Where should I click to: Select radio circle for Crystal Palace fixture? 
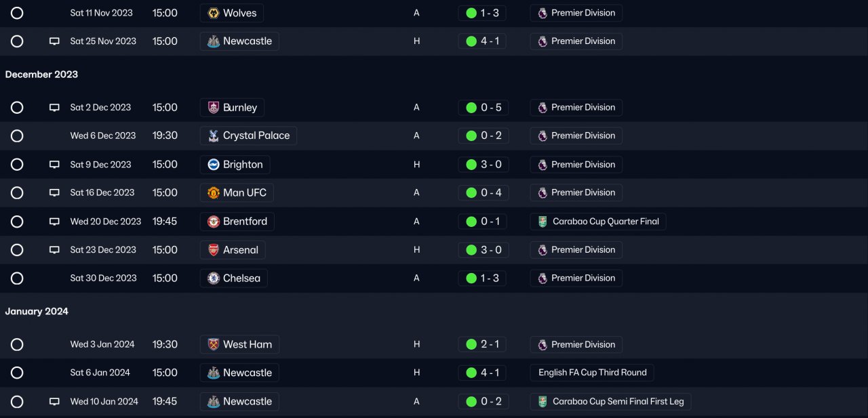click(17, 136)
